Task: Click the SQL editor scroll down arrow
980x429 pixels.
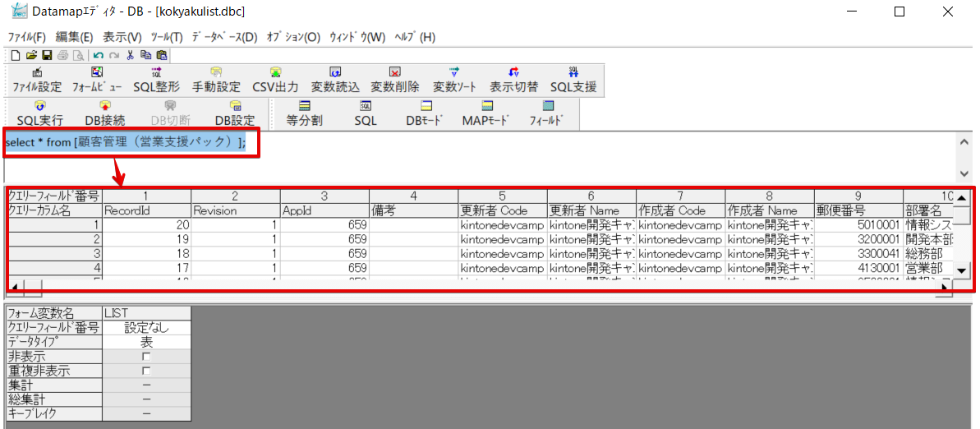Action: coord(964,173)
